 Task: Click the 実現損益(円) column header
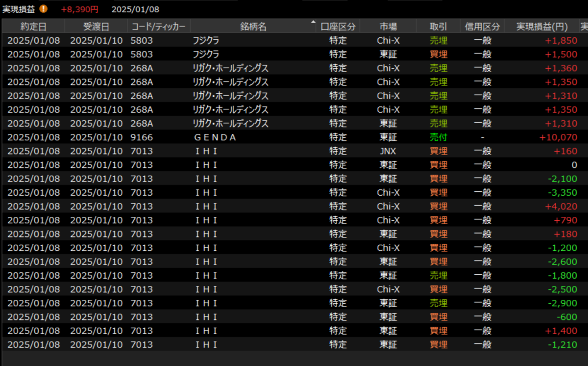(541, 26)
